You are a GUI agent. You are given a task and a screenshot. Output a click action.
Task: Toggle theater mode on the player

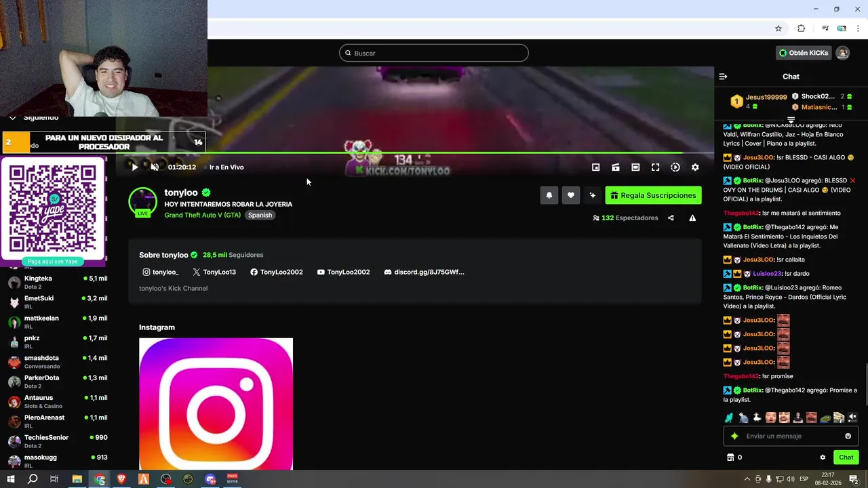[x=635, y=167]
